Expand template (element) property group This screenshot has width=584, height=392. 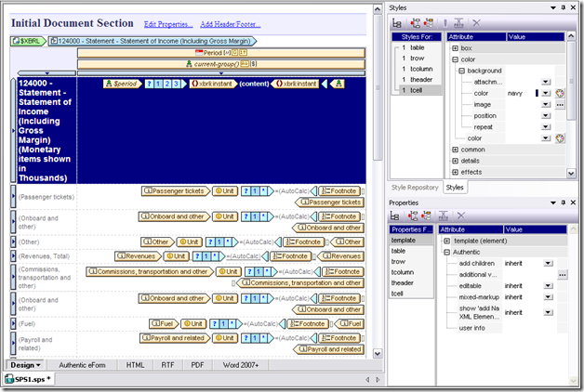[447, 241]
